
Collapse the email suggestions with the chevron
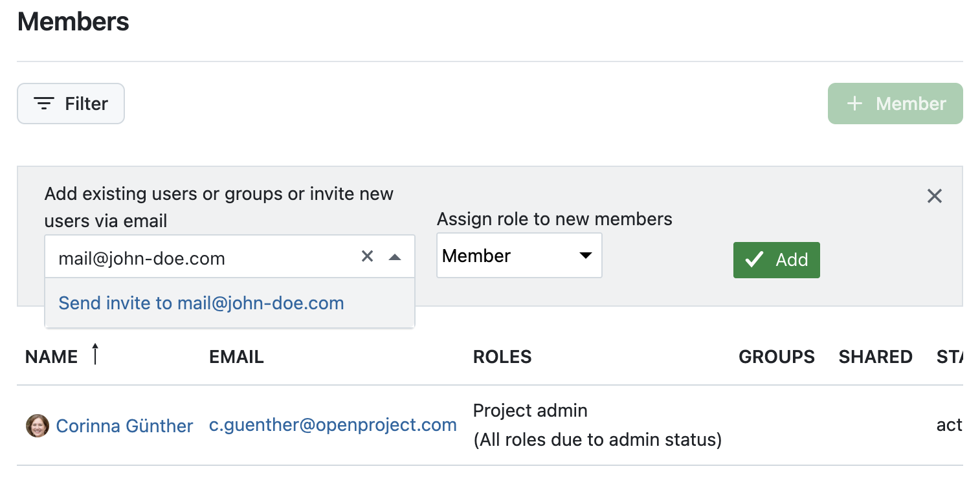(x=395, y=256)
